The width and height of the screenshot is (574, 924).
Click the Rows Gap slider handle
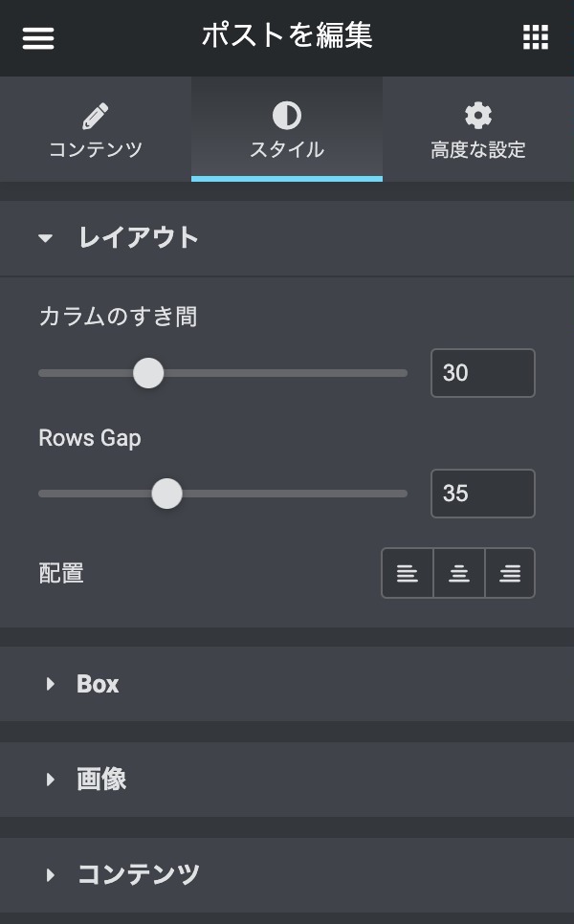click(167, 494)
